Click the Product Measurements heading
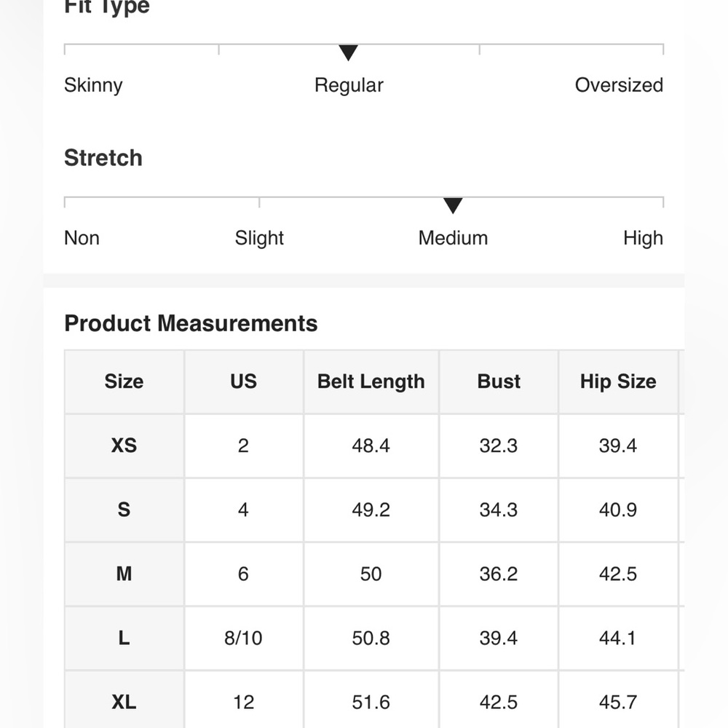Screen dimensions: 728x728 pos(191,323)
